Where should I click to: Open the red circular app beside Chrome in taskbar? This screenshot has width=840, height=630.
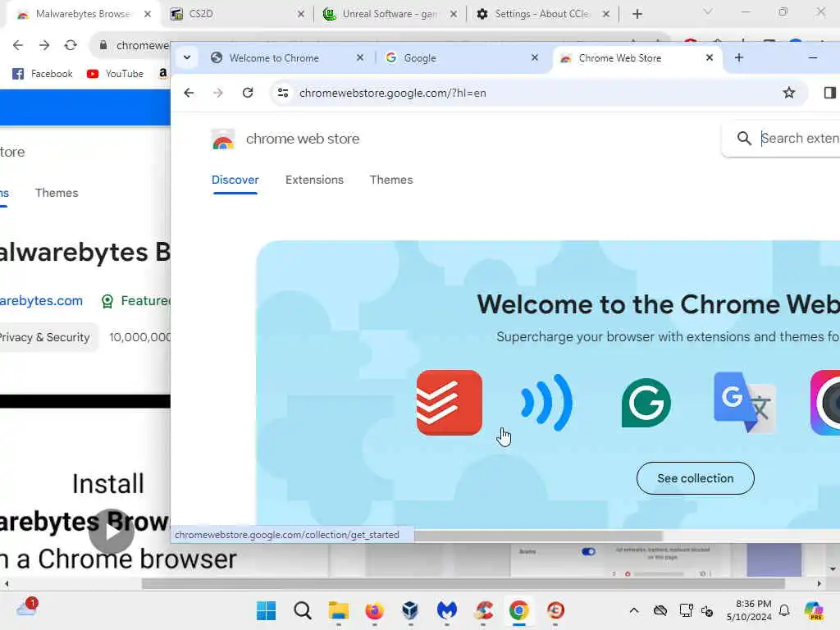555,610
